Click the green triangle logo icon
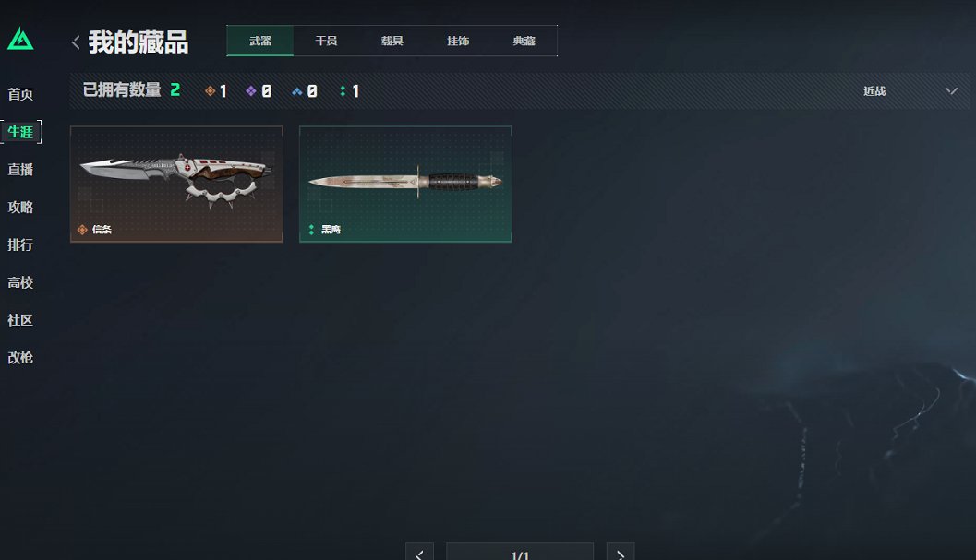The image size is (976, 560). tap(20, 39)
